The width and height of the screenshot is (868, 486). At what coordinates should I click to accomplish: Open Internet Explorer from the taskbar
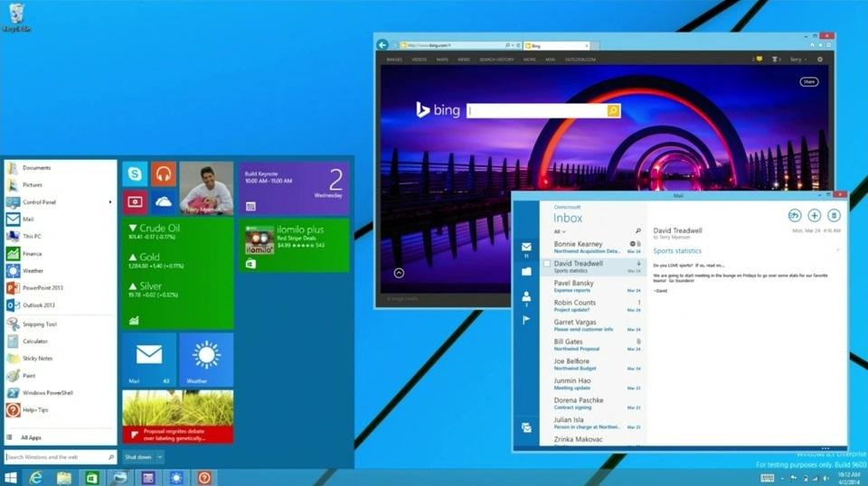click(x=36, y=477)
